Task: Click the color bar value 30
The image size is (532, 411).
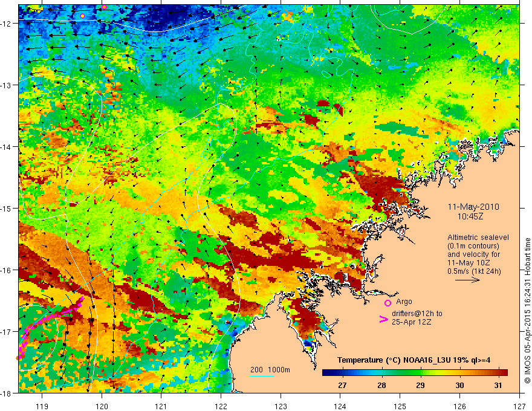Action: point(459,385)
